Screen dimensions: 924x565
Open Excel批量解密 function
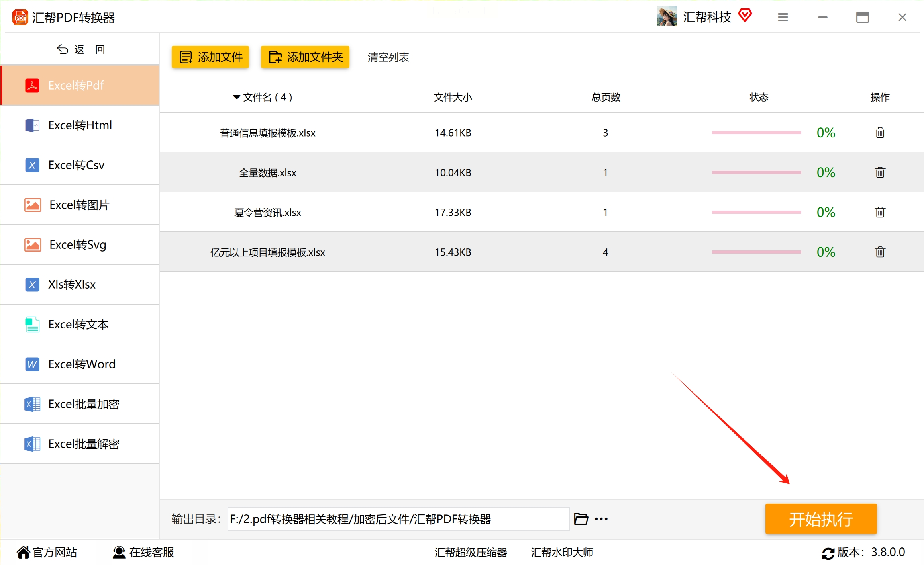80,444
